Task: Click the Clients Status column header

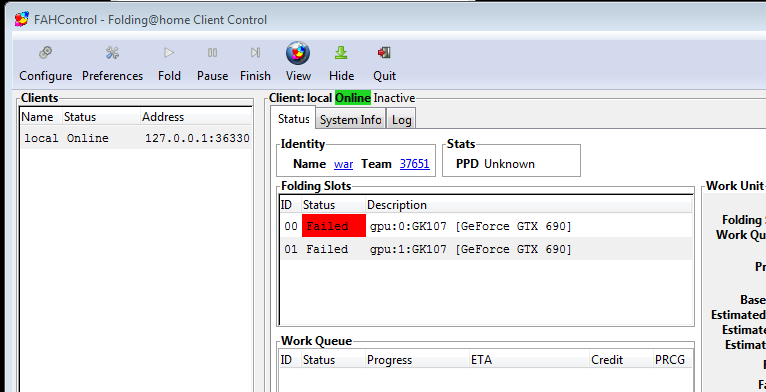Action: [x=101, y=117]
